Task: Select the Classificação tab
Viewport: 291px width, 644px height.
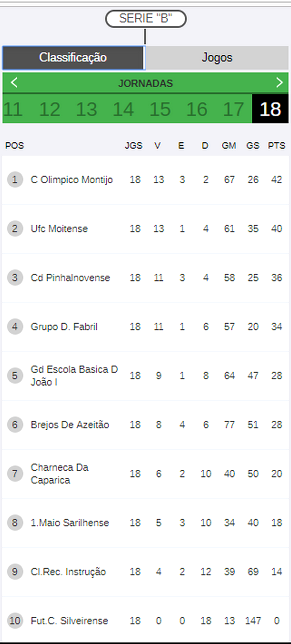Action: 73,57
